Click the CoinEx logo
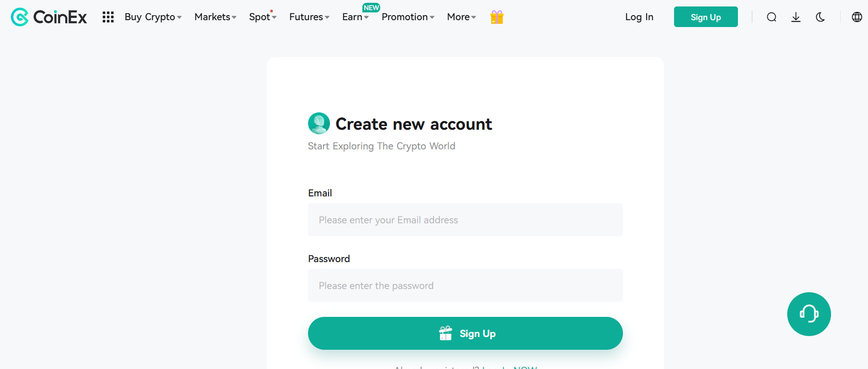The width and height of the screenshot is (868, 369). [x=49, y=17]
